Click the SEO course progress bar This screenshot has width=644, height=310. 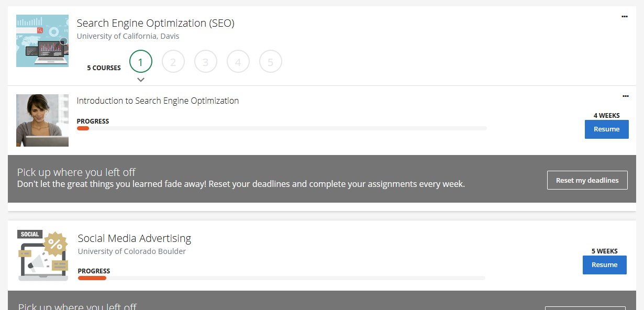(282, 128)
